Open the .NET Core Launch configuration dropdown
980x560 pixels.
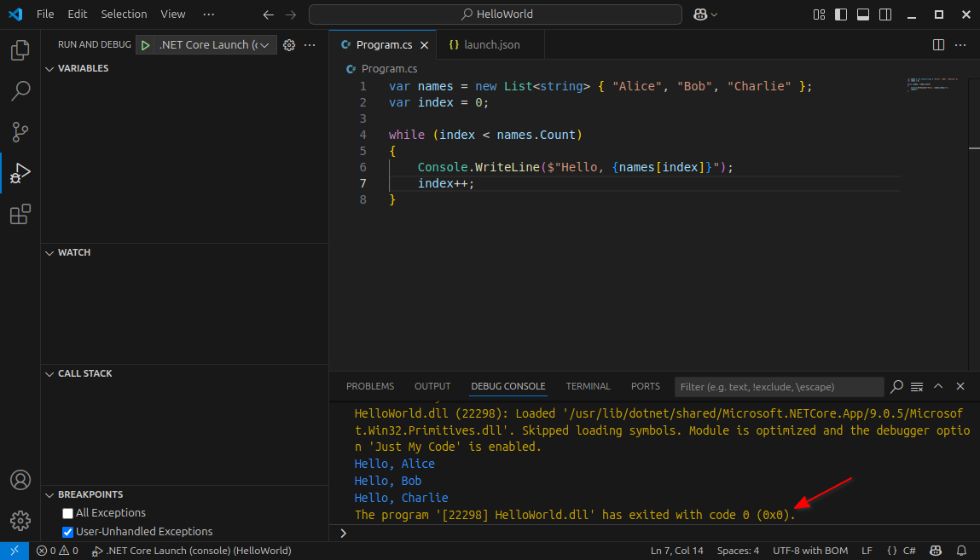(x=214, y=45)
